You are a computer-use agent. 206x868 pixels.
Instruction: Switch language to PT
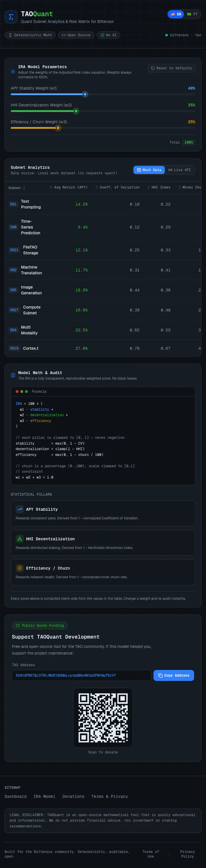(x=192, y=14)
